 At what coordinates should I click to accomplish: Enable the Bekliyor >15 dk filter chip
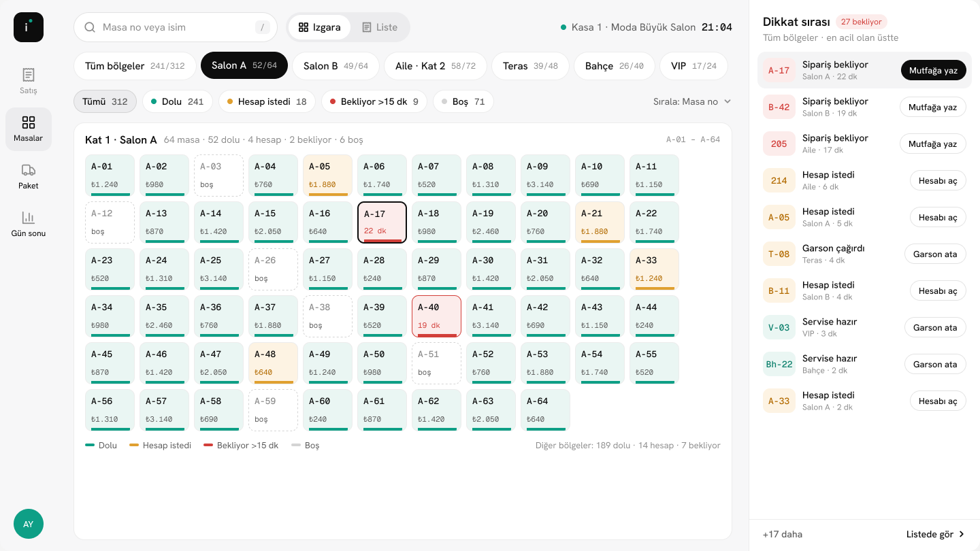tap(374, 101)
